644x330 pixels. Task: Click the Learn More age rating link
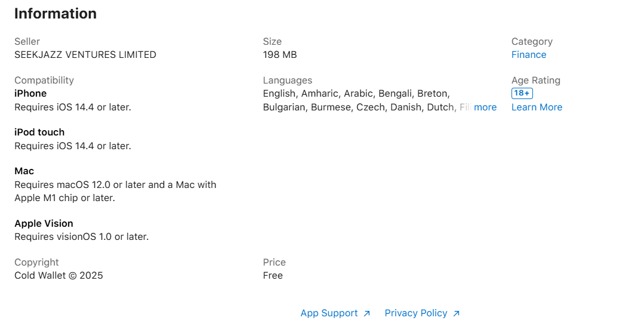tap(537, 107)
